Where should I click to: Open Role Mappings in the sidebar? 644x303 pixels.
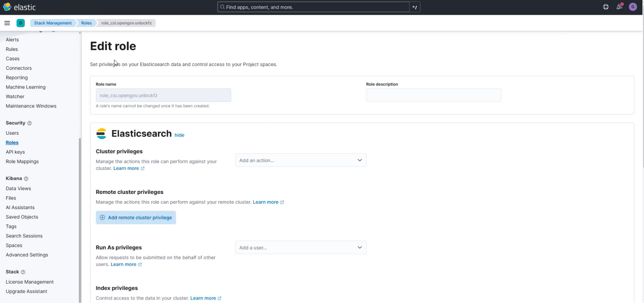[x=22, y=161]
